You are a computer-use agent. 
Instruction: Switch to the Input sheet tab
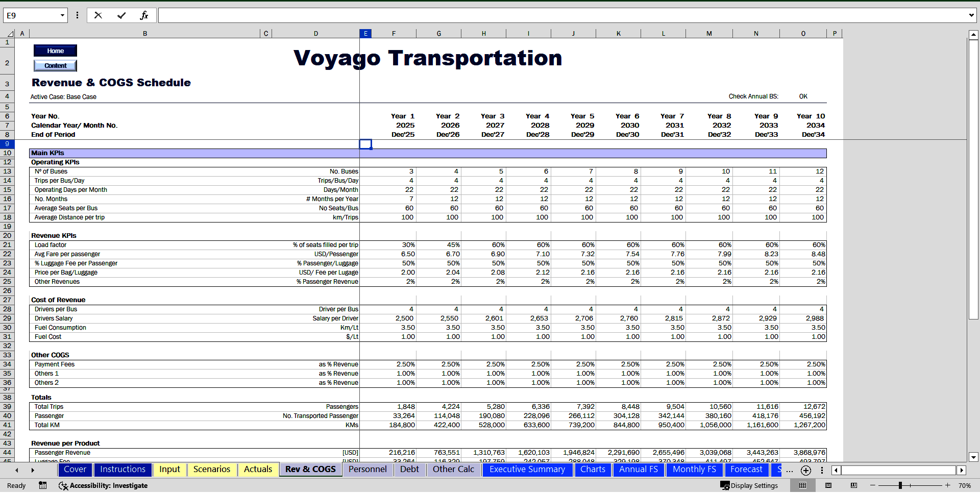tap(169, 470)
